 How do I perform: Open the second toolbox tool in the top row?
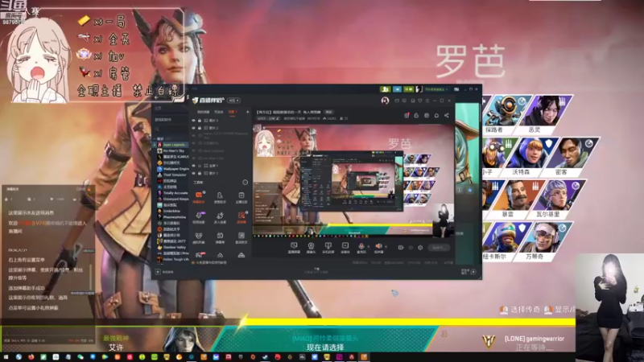220,197
